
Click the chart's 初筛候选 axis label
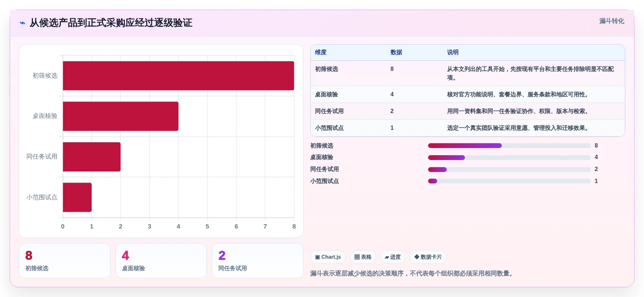(45, 76)
